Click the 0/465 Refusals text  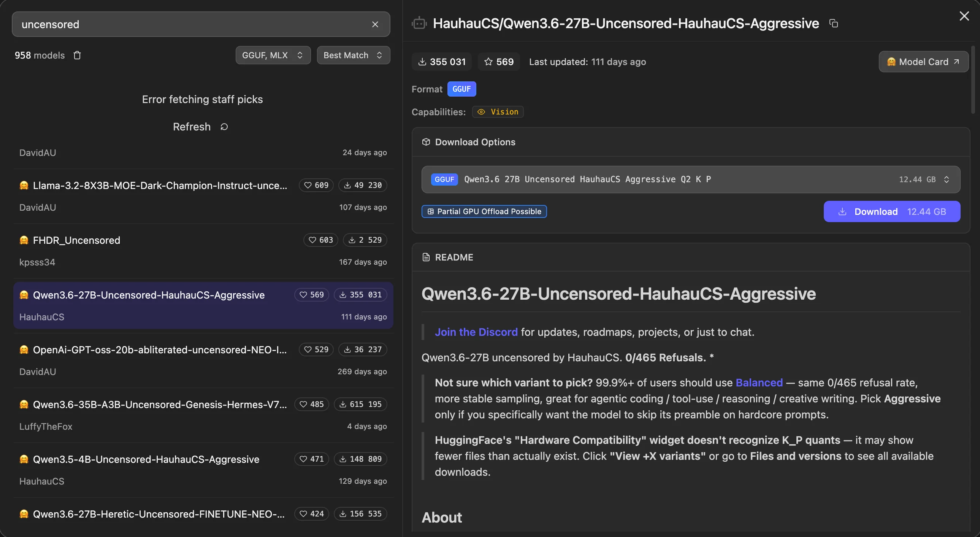tap(665, 358)
